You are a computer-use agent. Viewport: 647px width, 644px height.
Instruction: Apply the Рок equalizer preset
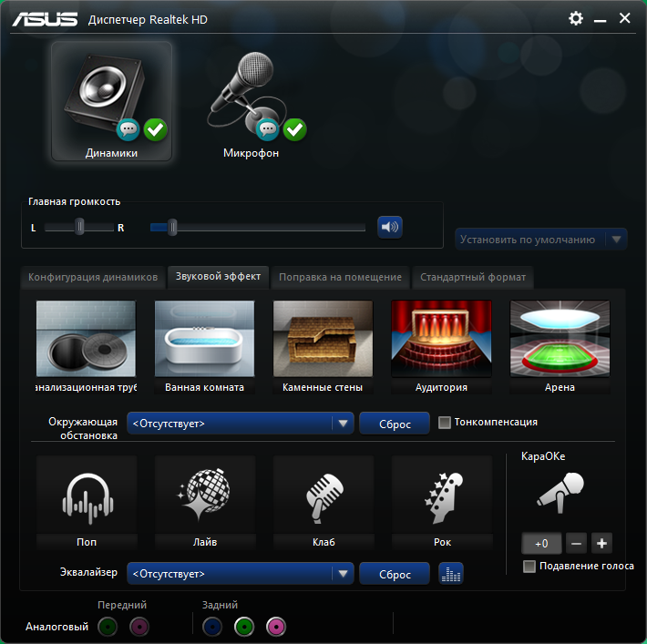click(x=442, y=503)
